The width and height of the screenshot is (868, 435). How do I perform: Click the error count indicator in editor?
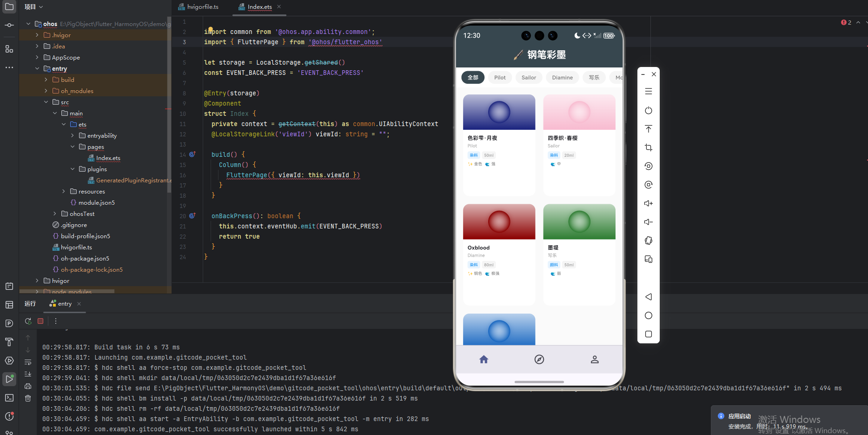(846, 22)
